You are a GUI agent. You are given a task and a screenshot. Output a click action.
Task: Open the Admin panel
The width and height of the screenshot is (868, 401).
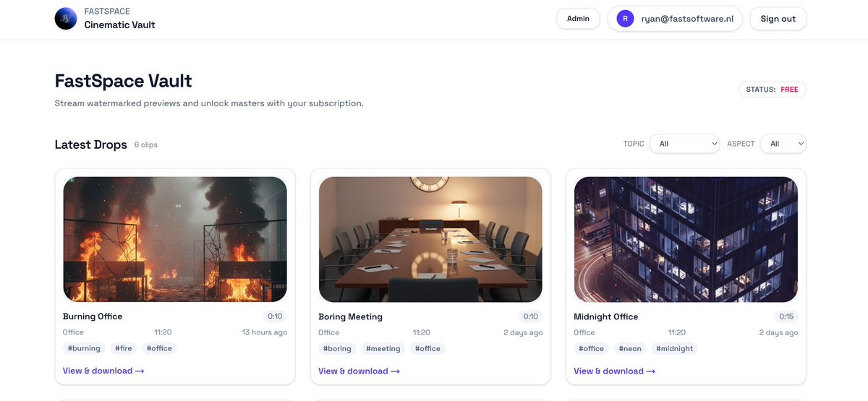click(578, 19)
